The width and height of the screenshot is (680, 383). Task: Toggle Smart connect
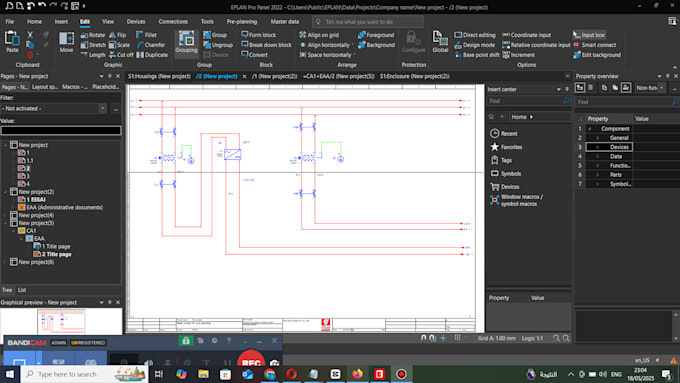595,45
